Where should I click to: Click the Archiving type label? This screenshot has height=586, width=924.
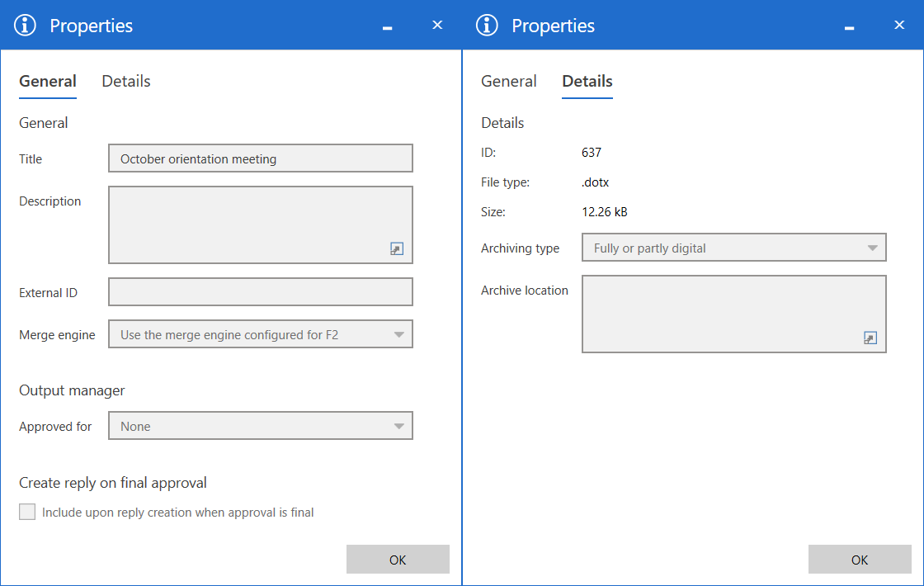(520, 248)
